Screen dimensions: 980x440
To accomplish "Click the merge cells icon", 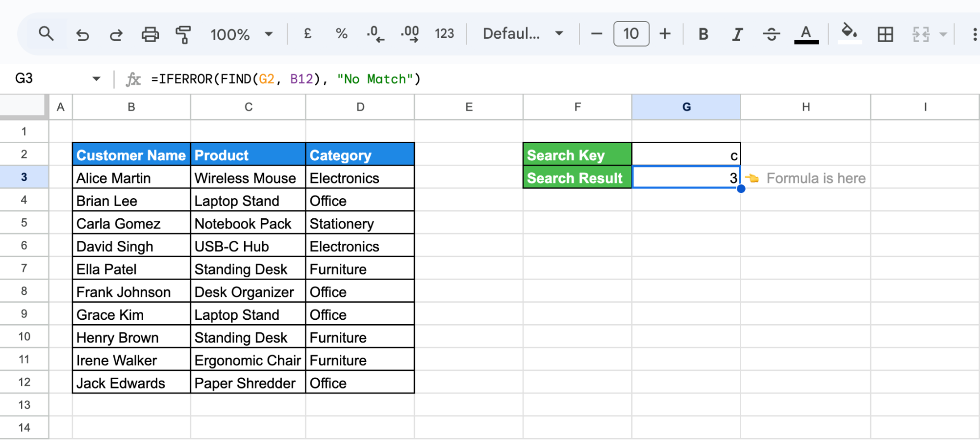I will (921, 34).
